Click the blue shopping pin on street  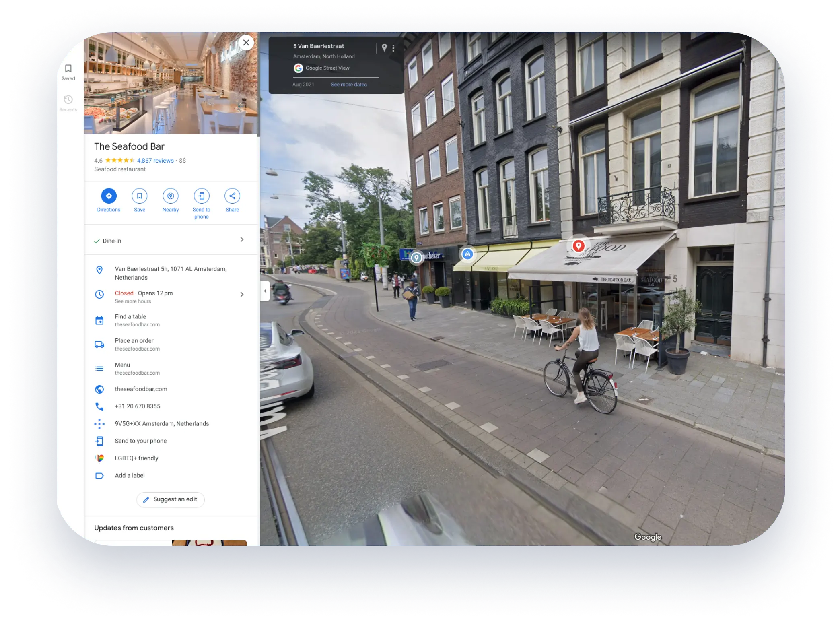pyautogui.click(x=467, y=254)
